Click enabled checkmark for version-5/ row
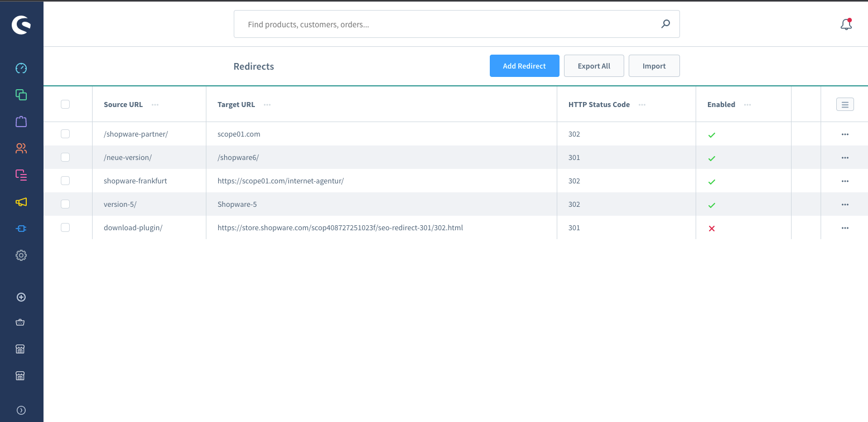The height and width of the screenshot is (422, 868). [x=712, y=205]
